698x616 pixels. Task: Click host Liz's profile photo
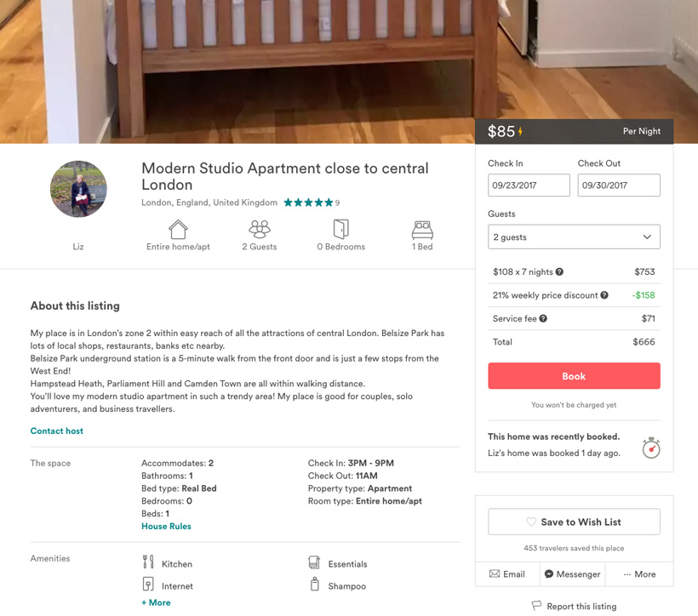pyautogui.click(x=78, y=189)
